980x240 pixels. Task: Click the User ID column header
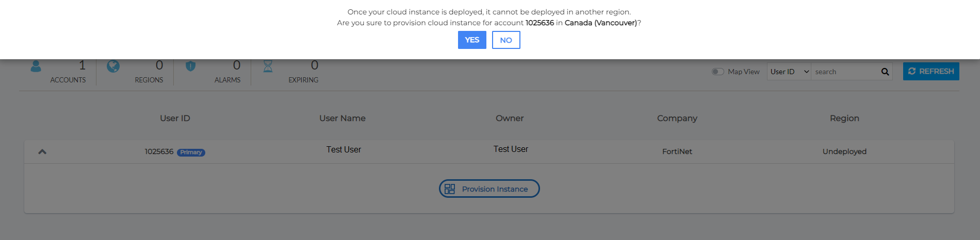coord(175,118)
